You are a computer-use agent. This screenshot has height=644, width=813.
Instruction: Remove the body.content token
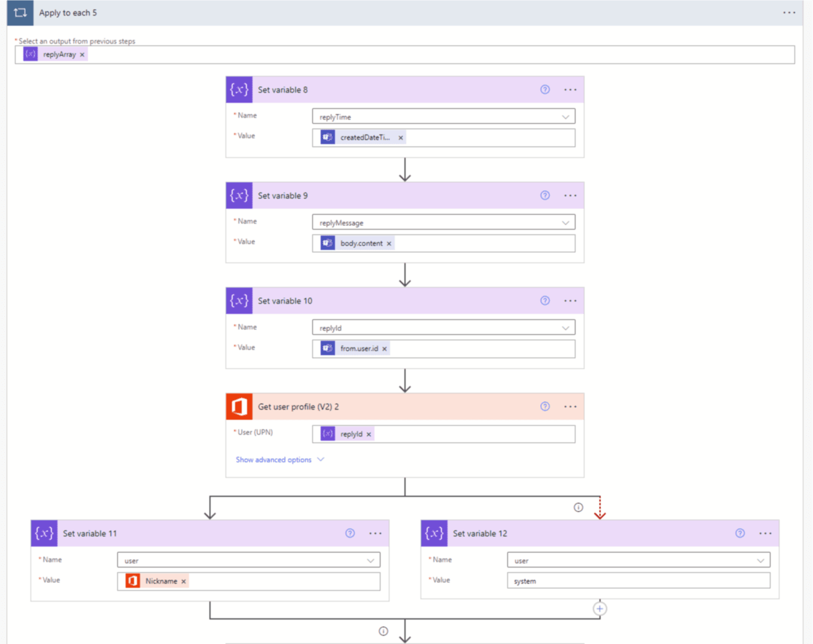[389, 243]
